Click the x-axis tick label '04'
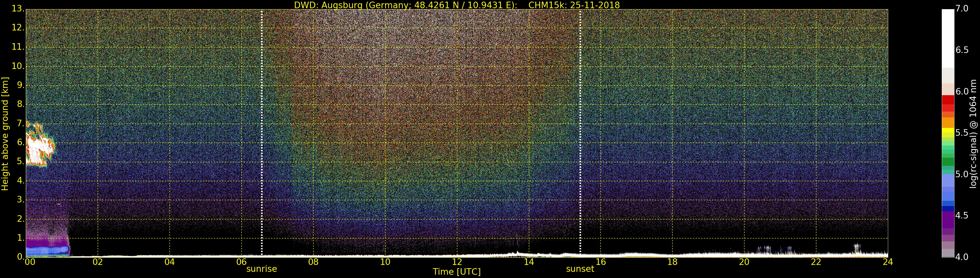 [x=170, y=262]
